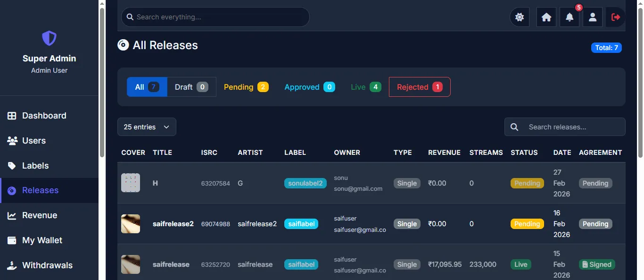Viewport: 644px width, 280px height.
Task: Click the Revenue chart icon in sidebar
Action: coord(12,215)
